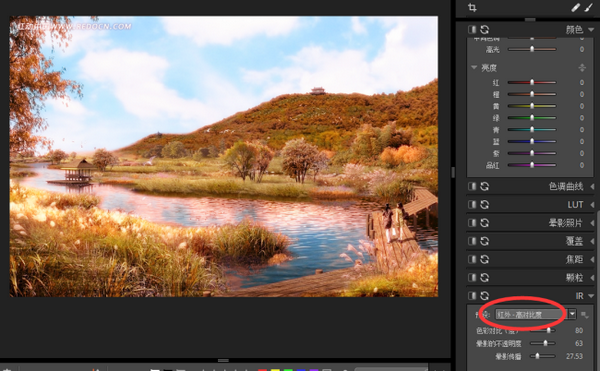The image size is (600, 371).
Task: Toggle the 晕影照片 panel effect on/off
Action: pyautogui.click(x=472, y=223)
